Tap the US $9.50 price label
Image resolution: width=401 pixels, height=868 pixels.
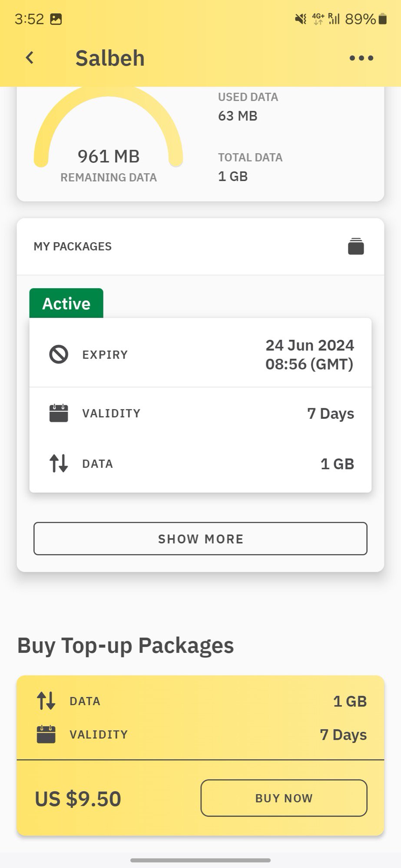click(78, 798)
